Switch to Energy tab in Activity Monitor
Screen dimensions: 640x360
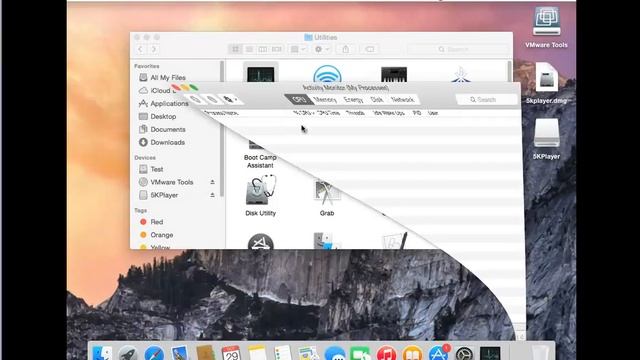(x=353, y=100)
